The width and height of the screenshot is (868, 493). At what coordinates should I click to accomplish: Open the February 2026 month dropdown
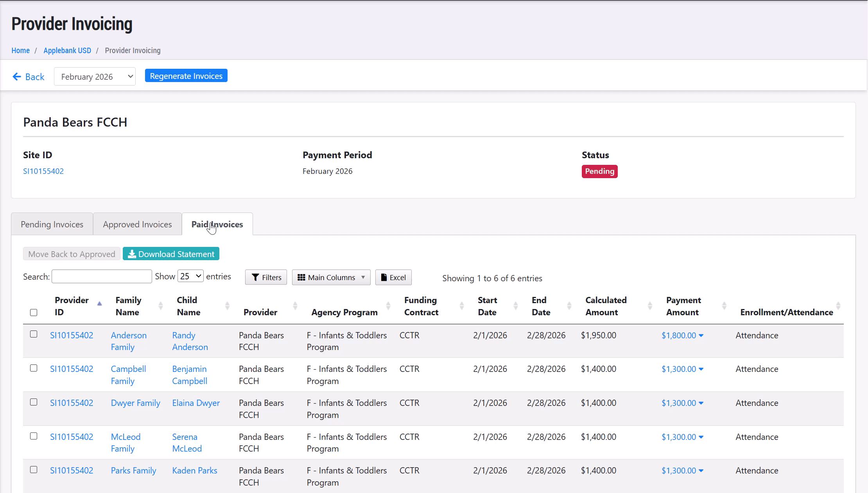[x=95, y=77]
